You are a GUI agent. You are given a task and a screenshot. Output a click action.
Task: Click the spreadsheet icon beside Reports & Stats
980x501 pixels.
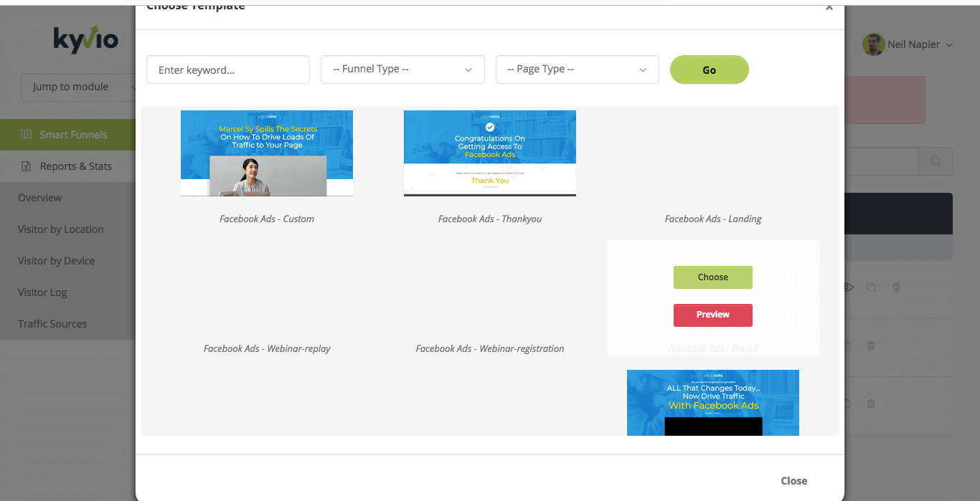tap(27, 166)
